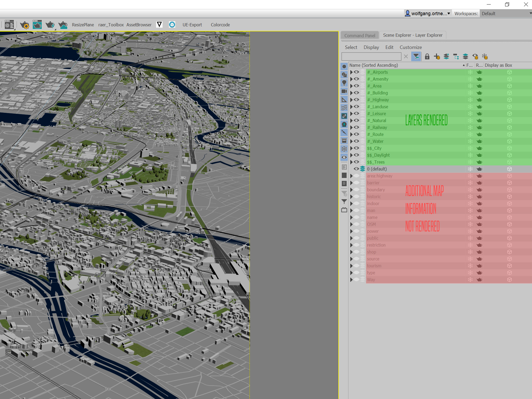Click the freeze all layers snowflake icon

click(485, 56)
